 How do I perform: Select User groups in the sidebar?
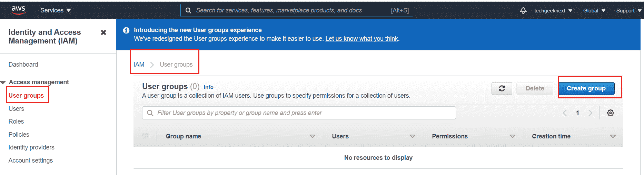click(26, 96)
